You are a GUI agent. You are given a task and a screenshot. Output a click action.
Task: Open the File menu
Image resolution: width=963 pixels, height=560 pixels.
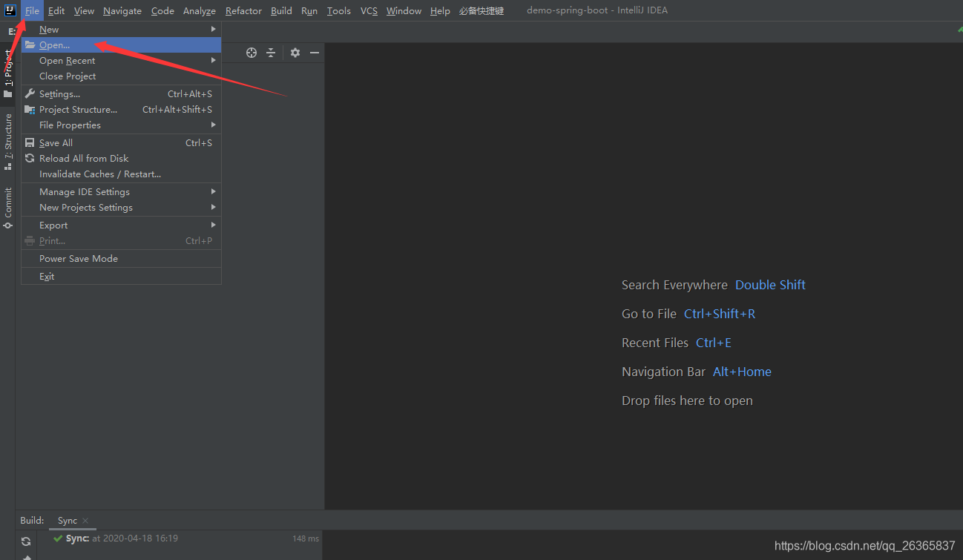32,11
